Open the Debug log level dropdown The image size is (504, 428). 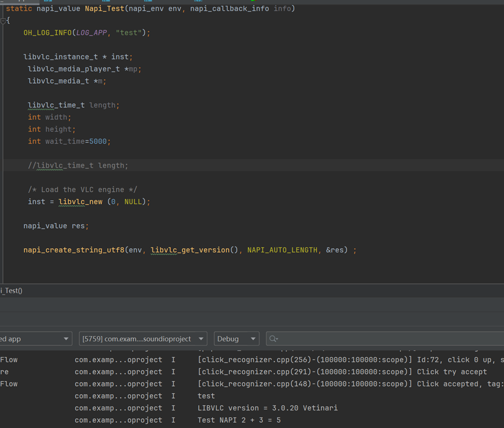click(236, 339)
